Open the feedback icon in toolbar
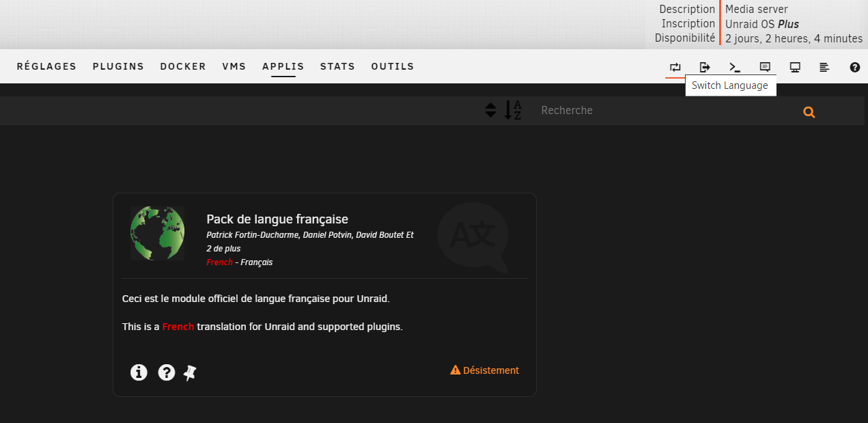The height and width of the screenshot is (423, 868). click(765, 67)
